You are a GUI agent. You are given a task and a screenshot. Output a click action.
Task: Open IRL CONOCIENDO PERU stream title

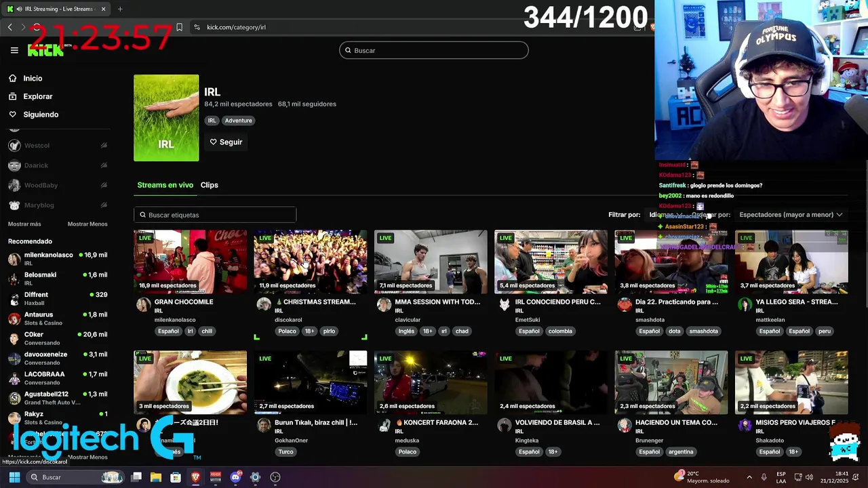point(557,302)
